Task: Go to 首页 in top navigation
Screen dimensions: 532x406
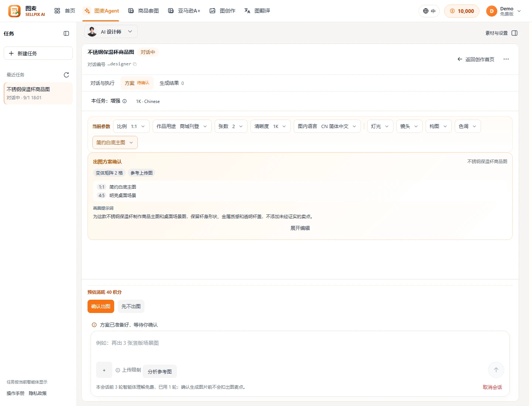Action: tap(65, 11)
